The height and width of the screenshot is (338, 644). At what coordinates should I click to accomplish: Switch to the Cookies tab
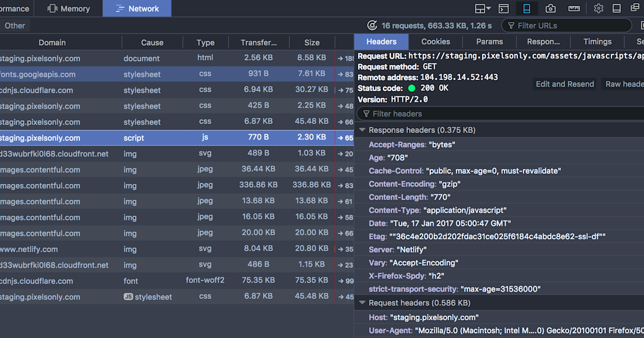pos(436,42)
